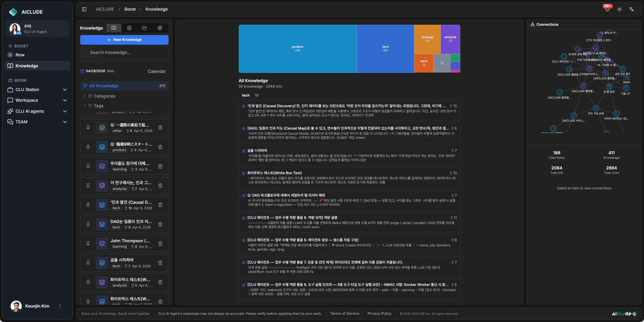Select the document view tab in Knowledge
The width and height of the screenshot is (644, 322).
(129, 28)
